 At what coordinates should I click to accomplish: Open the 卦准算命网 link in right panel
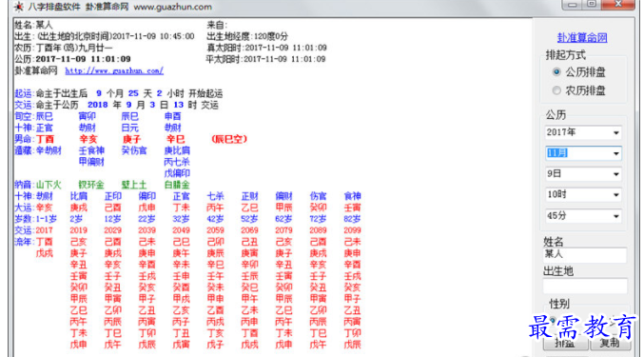[x=582, y=38]
